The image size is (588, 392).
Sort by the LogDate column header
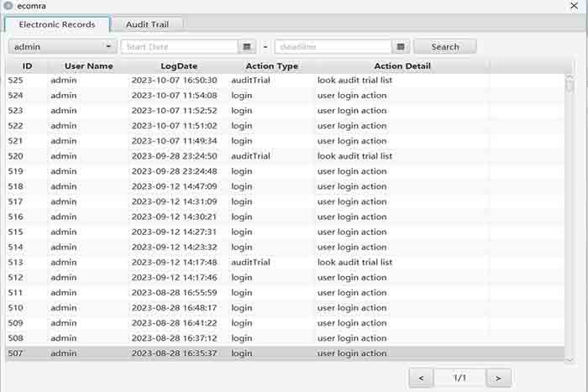(x=179, y=65)
